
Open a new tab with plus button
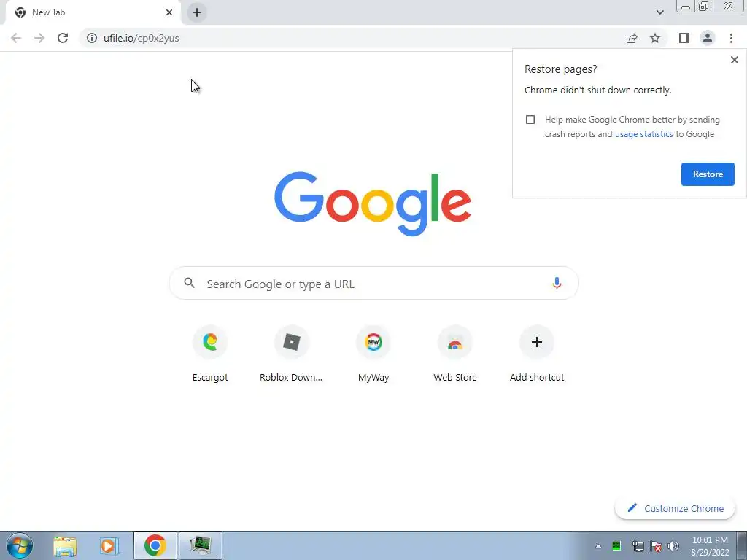tap(197, 12)
